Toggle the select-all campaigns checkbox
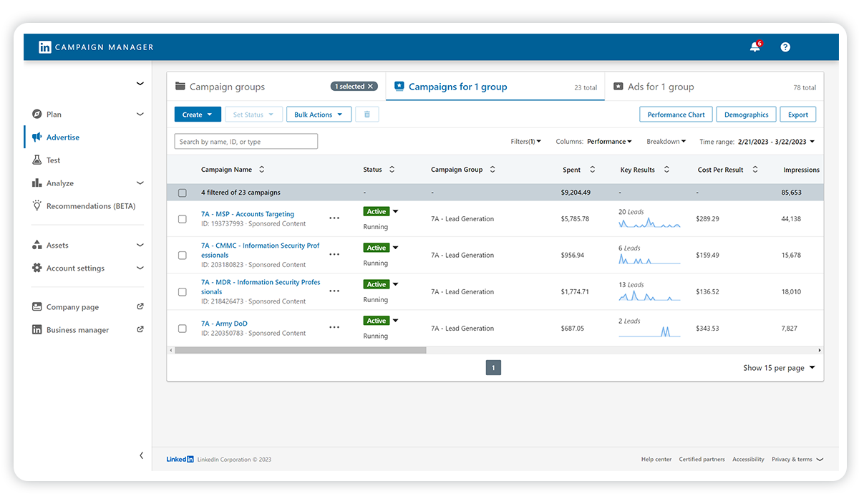Screen dimensions: 859x504 [x=183, y=193]
